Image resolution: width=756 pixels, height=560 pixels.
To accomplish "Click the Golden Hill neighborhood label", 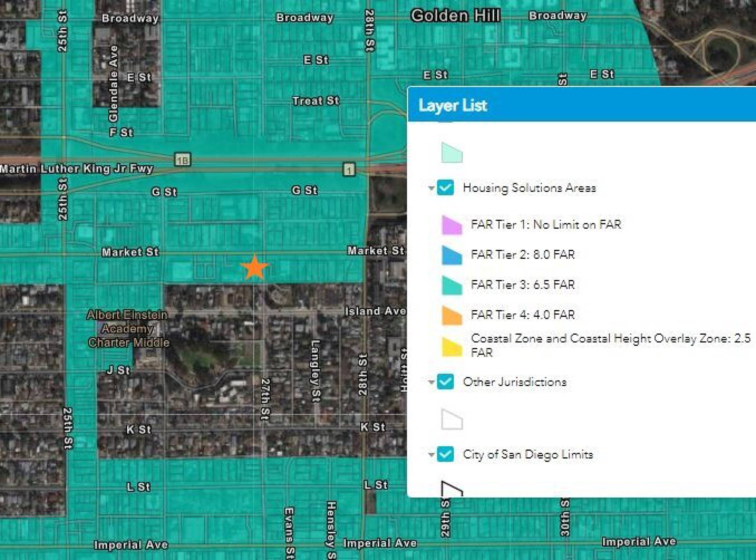I will point(455,16).
